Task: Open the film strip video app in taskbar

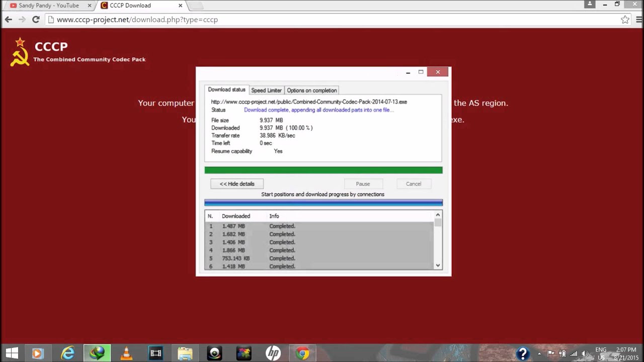Action: click(x=156, y=353)
